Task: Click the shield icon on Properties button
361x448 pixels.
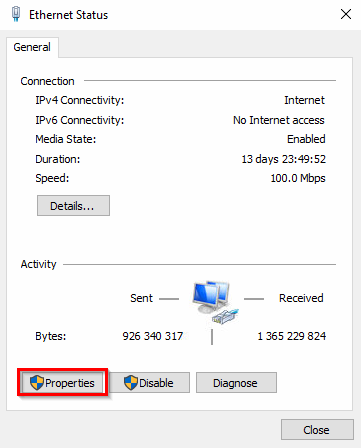Action: click(x=37, y=382)
